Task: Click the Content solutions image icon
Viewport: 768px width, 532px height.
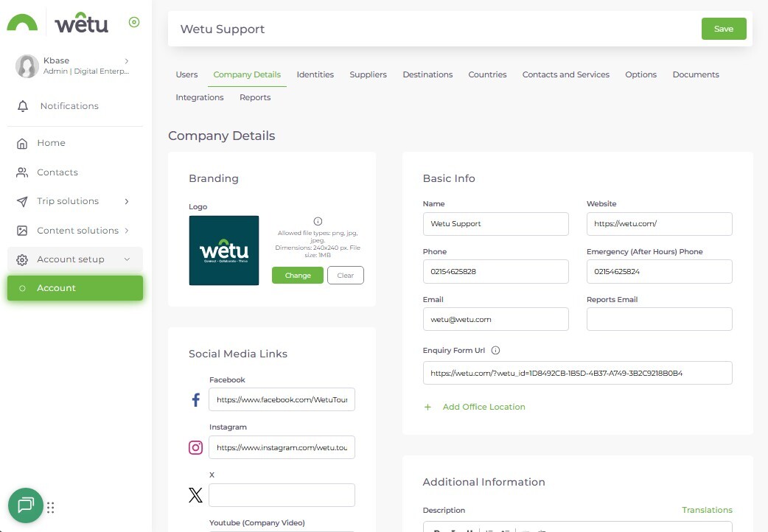Action: pos(22,231)
